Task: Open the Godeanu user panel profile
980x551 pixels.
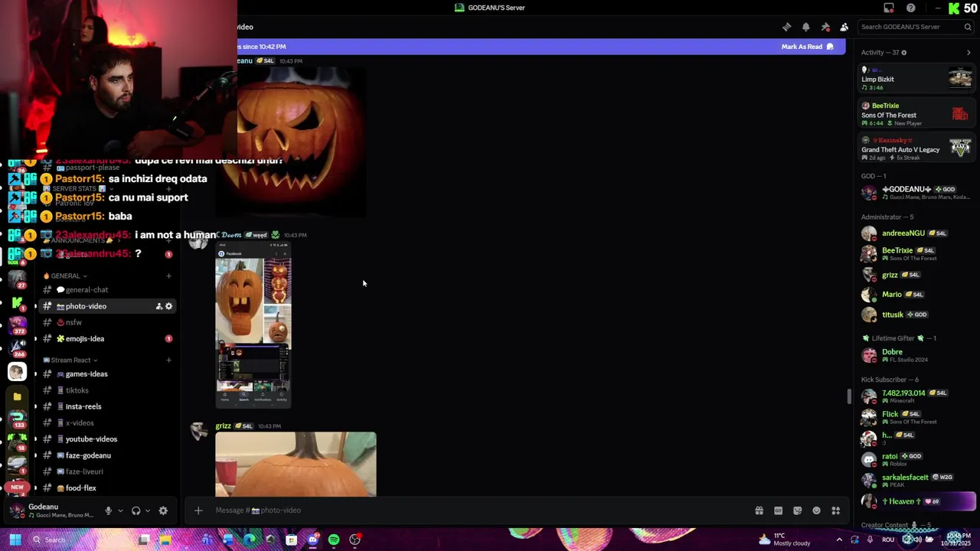Action: 52,510
